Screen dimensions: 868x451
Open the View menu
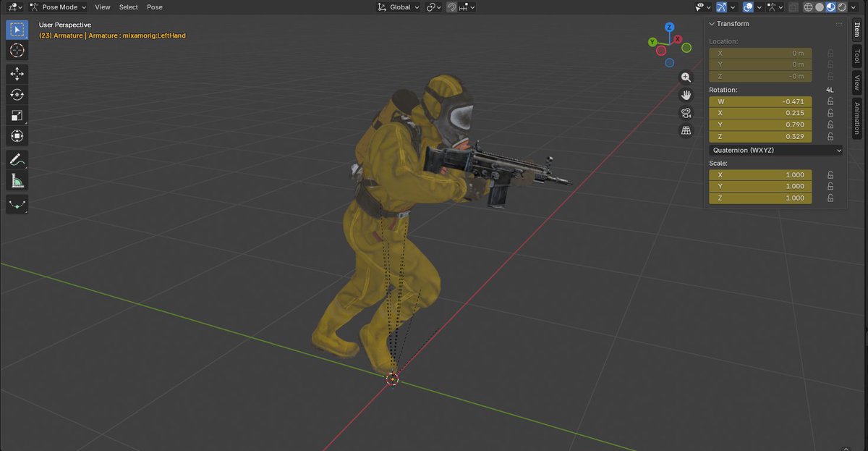103,7
